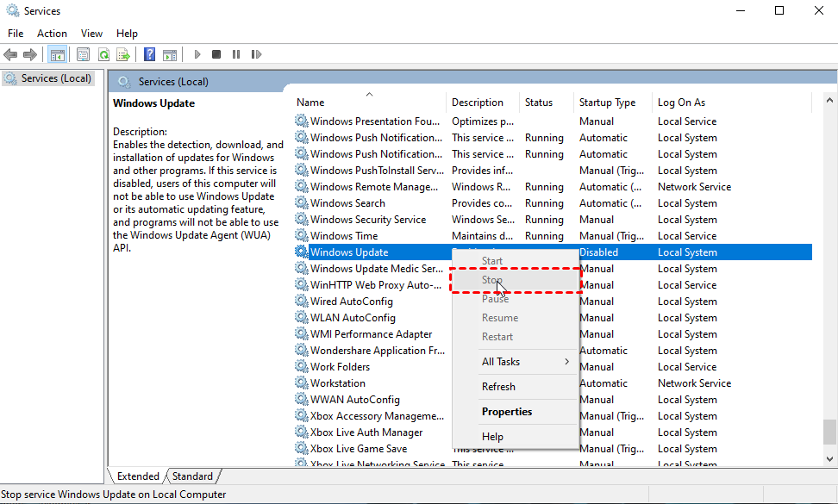Image resolution: width=838 pixels, height=504 pixels.
Task: Click the Export List toolbar icon
Action: click(123, 54)
